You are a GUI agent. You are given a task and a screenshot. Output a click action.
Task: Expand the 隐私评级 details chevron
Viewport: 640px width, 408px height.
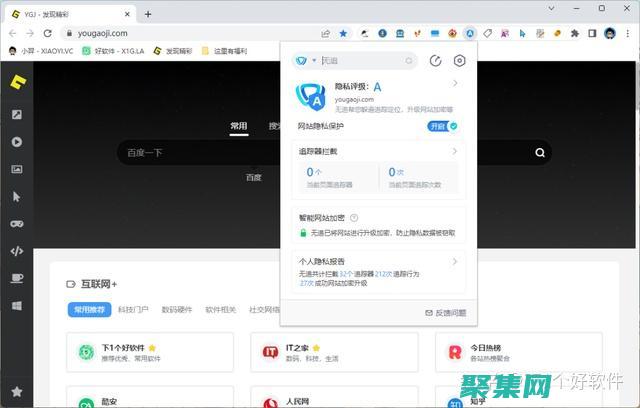pos(455,83)
